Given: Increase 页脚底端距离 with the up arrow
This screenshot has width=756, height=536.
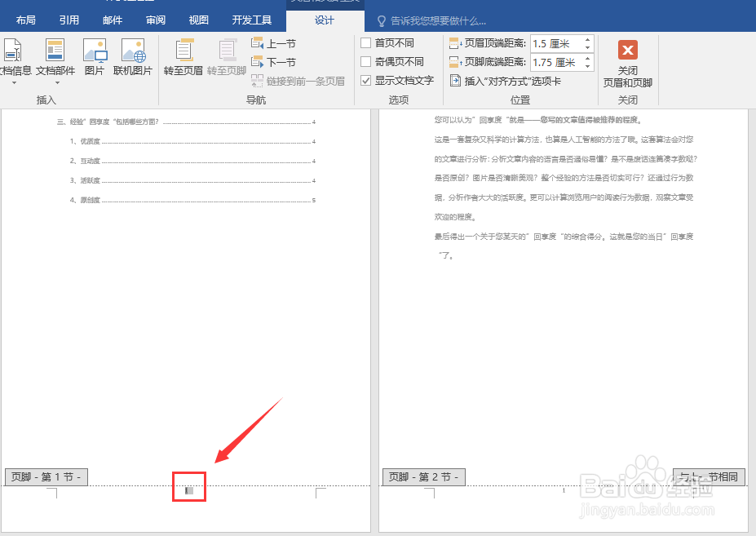Looking at the screenshot, I should [587, 59].
